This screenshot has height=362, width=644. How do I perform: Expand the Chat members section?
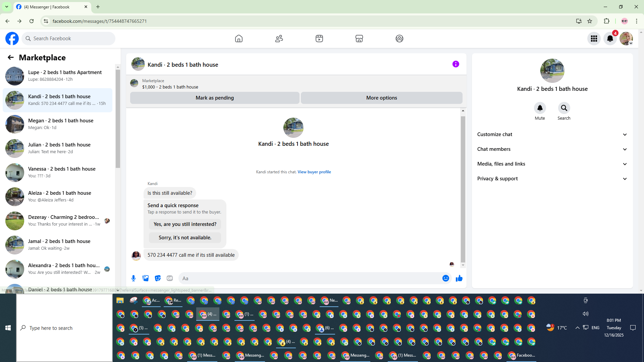(552, 149)
